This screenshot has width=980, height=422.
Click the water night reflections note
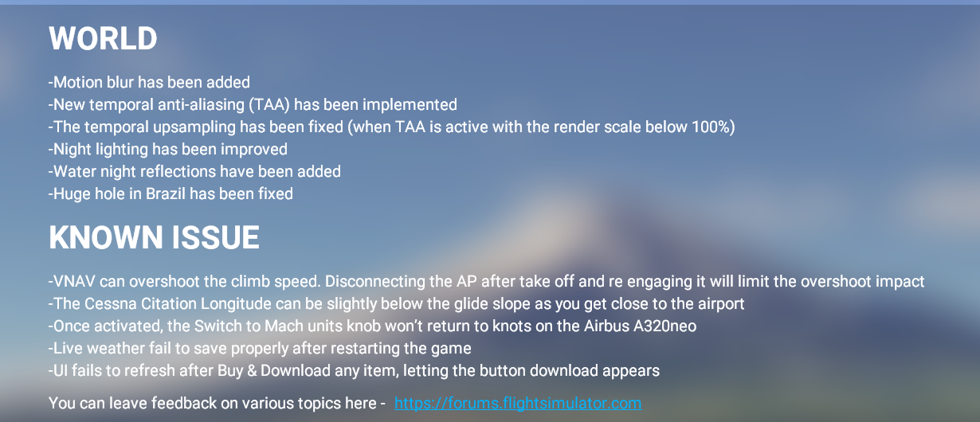click(x=194, y=171)
